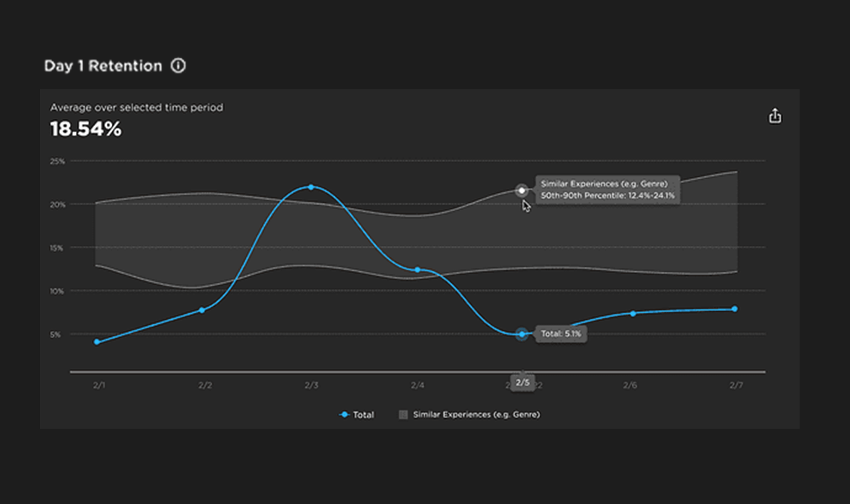Toggle Similar Experiences legend entry
The width and height of the screenshot is (850, 504).
click(469, 415)
